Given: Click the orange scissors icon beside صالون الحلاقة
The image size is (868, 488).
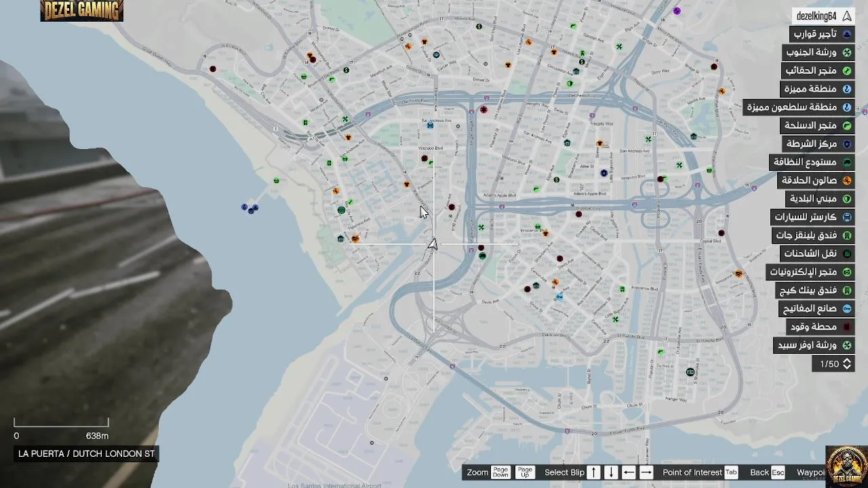Looking at the screenshot, I should (846, 180).
